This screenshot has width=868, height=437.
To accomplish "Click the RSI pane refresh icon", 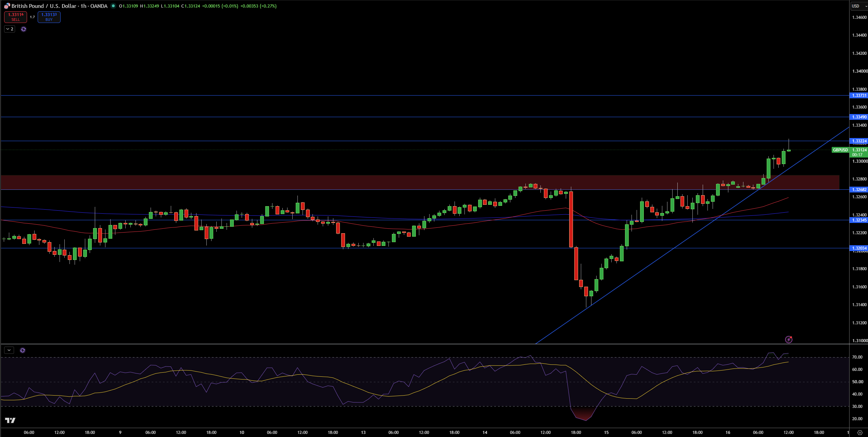I will pyautogui.click(x=23, y=350).
